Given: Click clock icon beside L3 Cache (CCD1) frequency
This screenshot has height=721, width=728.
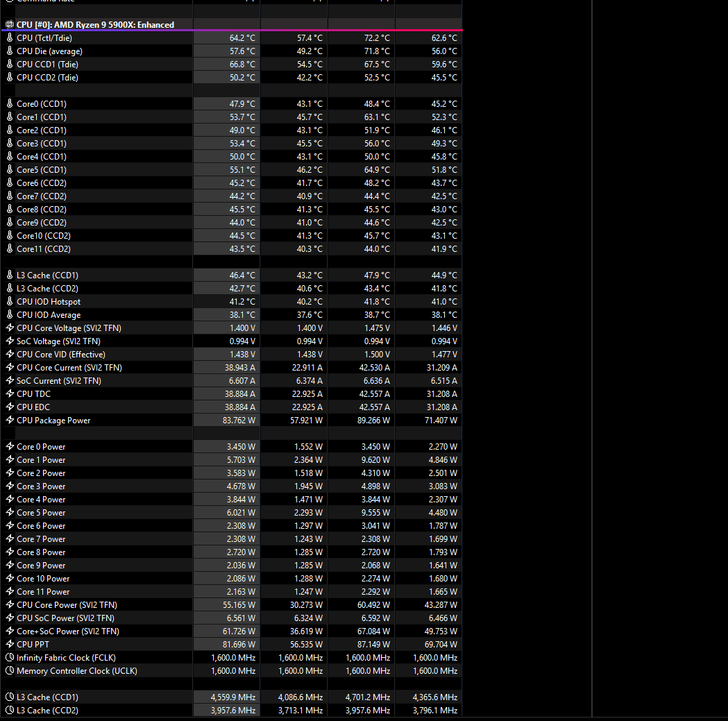Looking at the screenshot, I should click(x=9, y=697).
